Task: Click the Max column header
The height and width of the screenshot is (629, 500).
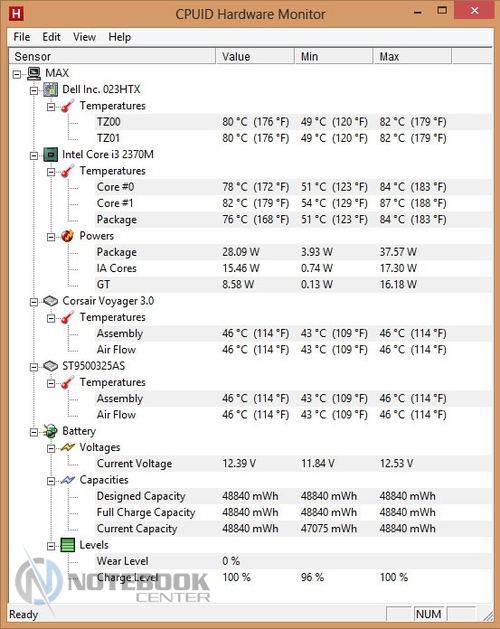Action: tap(412, 57)
